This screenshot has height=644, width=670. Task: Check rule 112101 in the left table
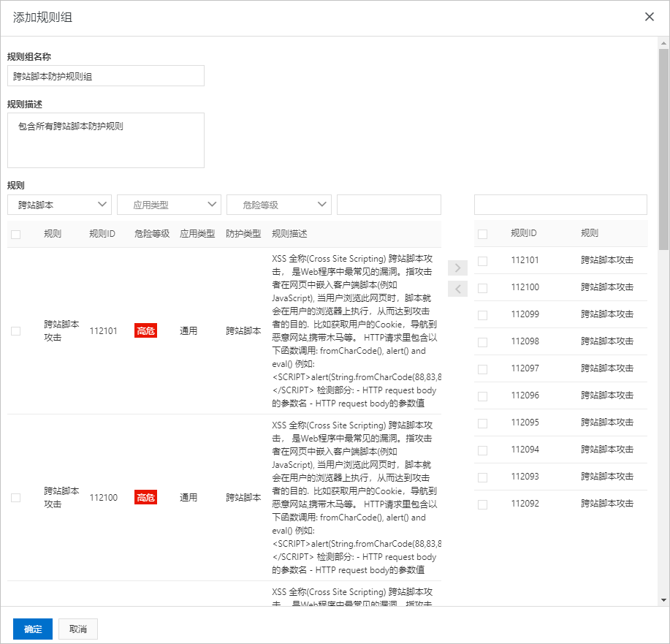16,331
